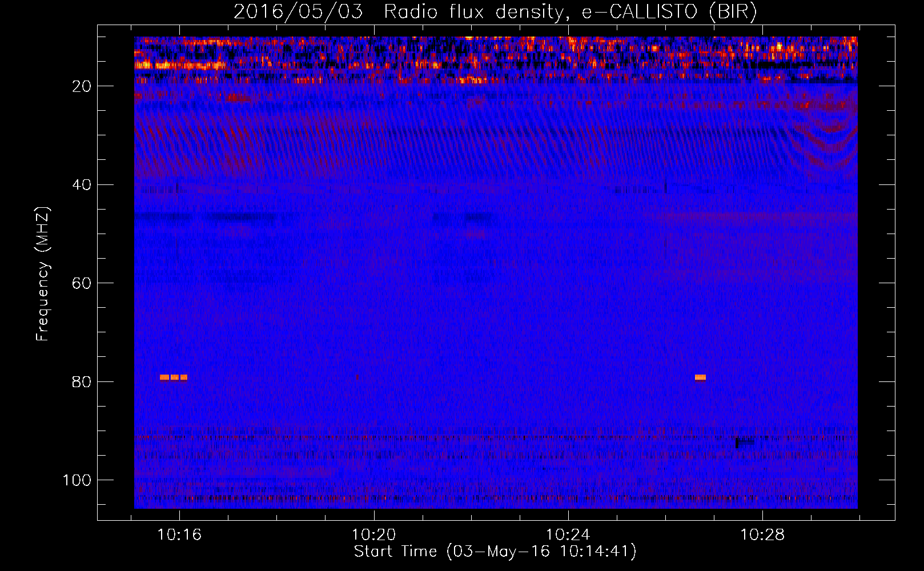
Task: Click the 10:28 time tick label
Action: [762, 535]
